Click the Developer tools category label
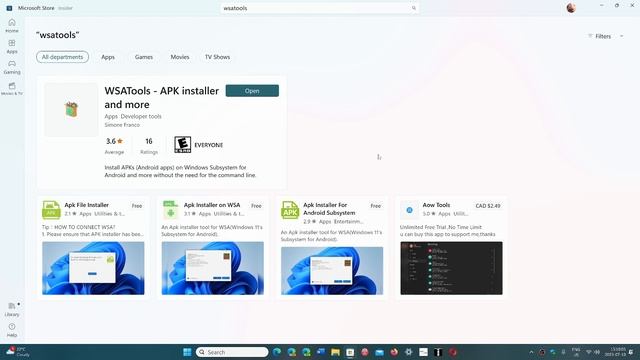The width and height of the screenshot is (640, 360). click(x=141, y=116)
